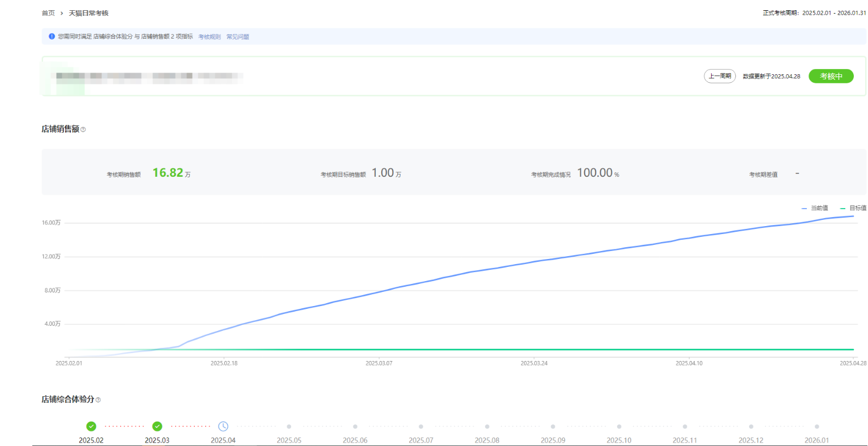
Task: Click the gray dot for 2026.01
Action: [816, 427]
